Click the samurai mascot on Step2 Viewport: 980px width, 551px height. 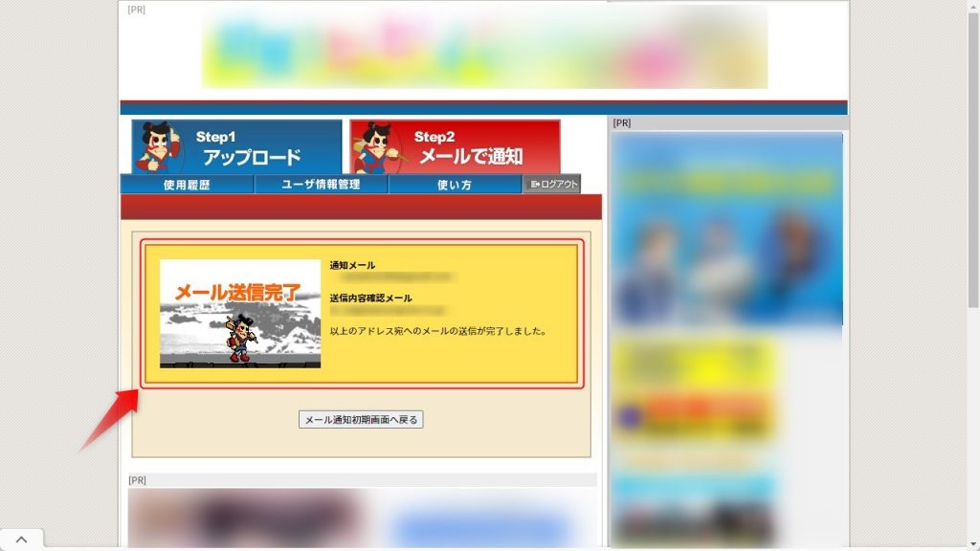pos(377,147)
